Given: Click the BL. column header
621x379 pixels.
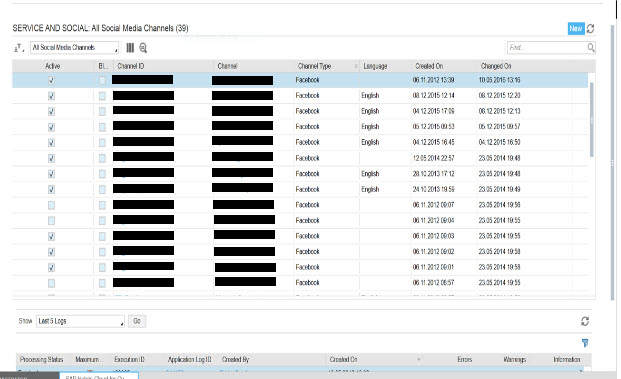Looking at the screenshot, I should pyautogui.click(x=103, y=66).
